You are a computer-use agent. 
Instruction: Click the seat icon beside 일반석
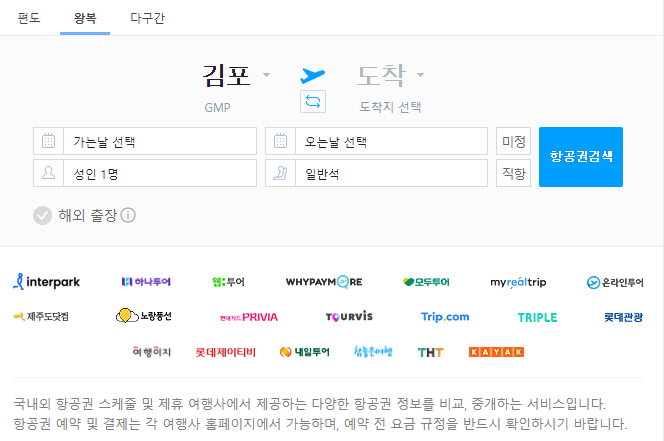click(280, 173)
